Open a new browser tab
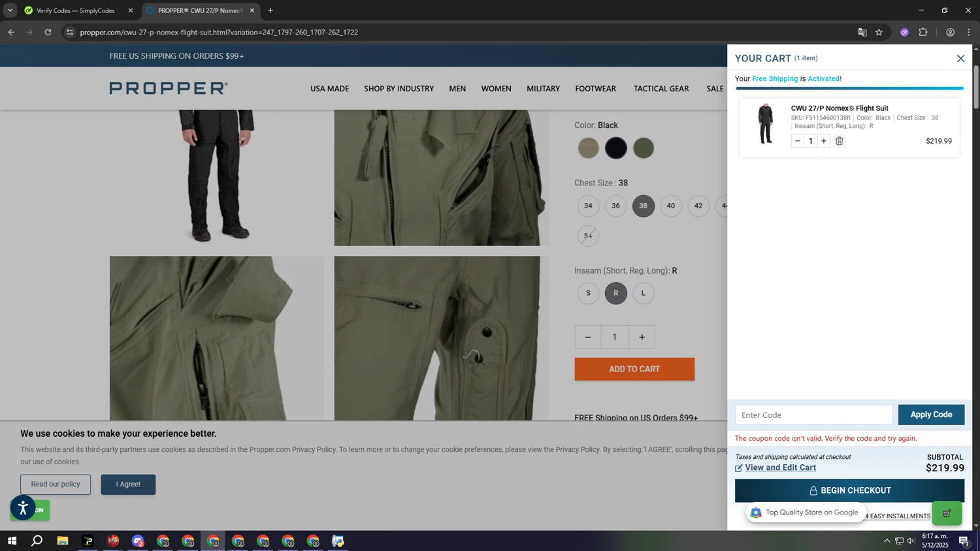This screenshot has height=551, width=980. coord(270,10)
